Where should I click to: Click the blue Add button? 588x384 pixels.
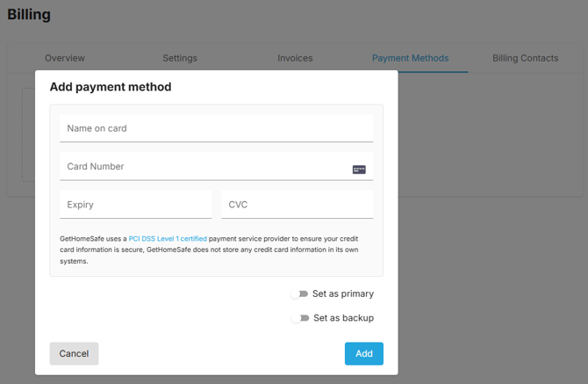pyautogui.click(x=364, y=353)
